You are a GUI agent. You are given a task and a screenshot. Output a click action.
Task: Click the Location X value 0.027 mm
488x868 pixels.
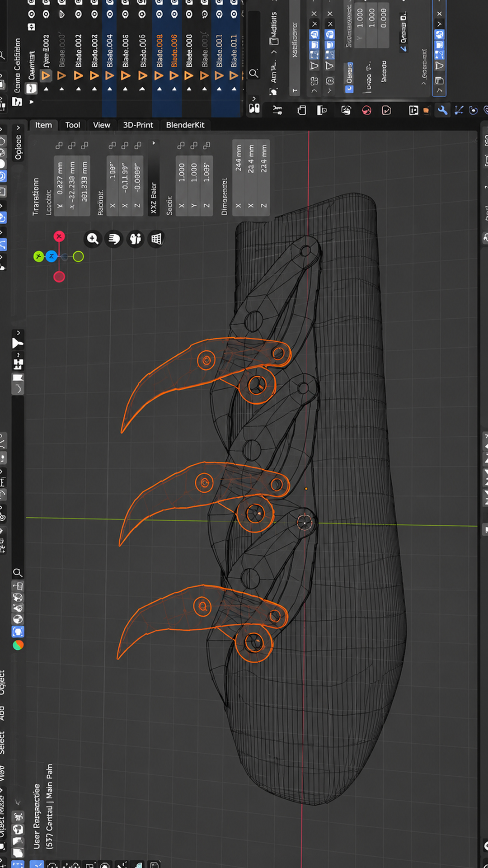coord(60,185)
